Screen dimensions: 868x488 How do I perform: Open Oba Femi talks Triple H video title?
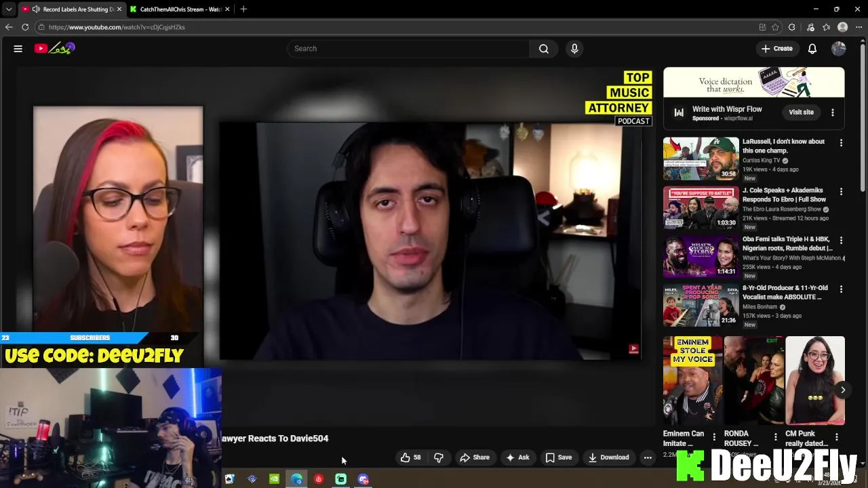787,244
